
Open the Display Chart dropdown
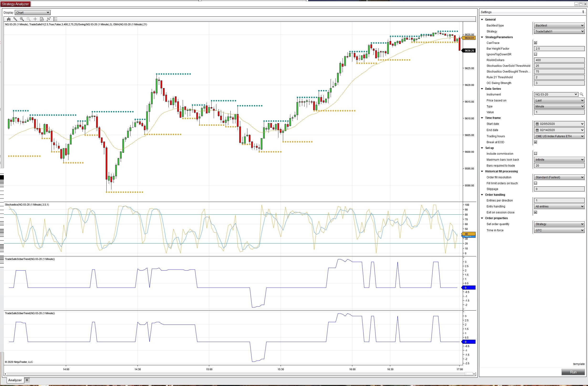pos(33,13)
